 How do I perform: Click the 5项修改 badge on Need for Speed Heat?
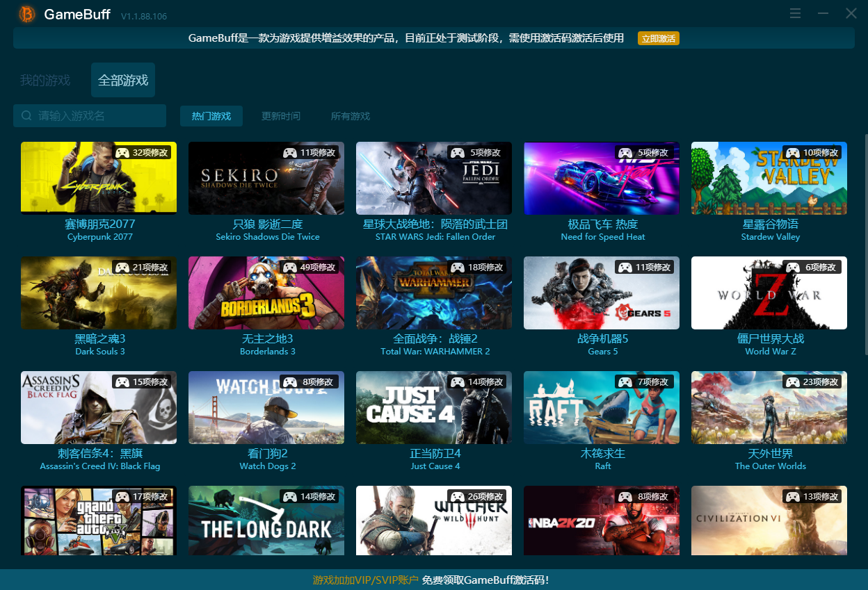pyautogui.click(x=645, y=152)
